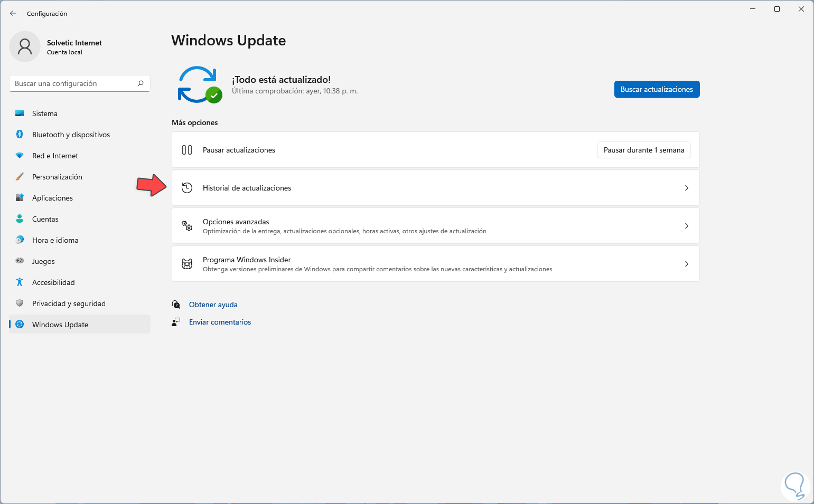Open the Enviar comentarios link

[220, 322]
